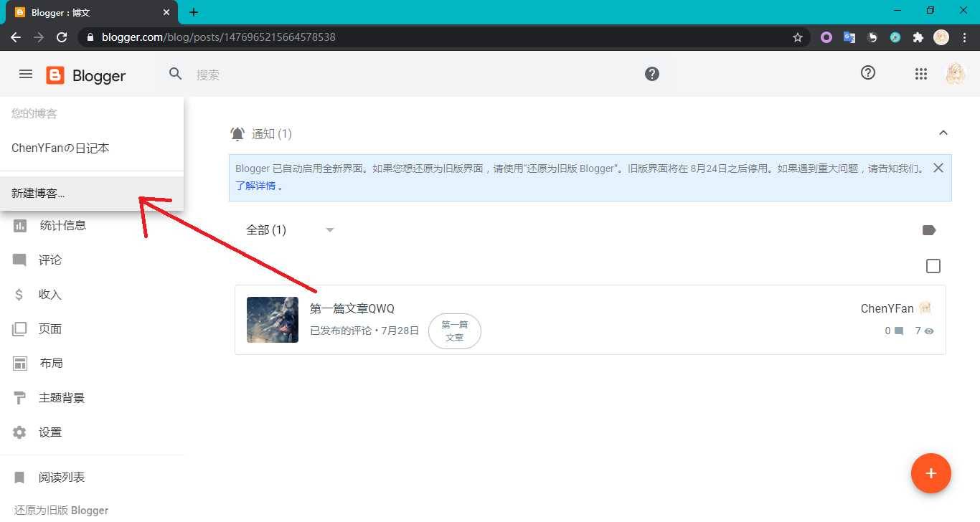Image resolution: width=980 pixels, height=522 pixels.
Task: Select ChenYFanの日记本 blog
Action: (x=92, y=148)
